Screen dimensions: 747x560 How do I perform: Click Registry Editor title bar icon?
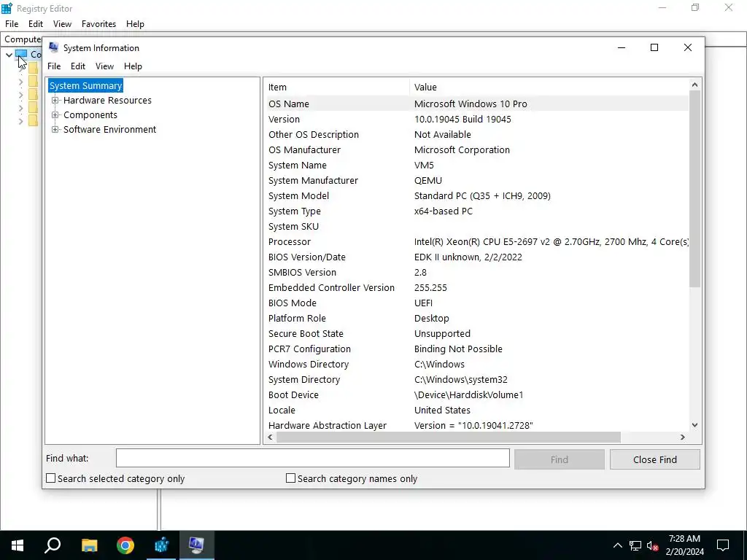tap(7, 8)
